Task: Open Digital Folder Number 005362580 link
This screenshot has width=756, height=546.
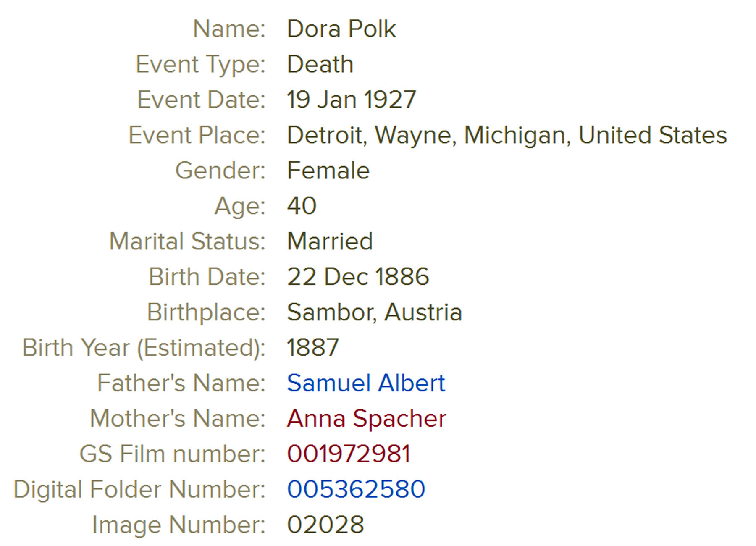Action: [356, 489]
